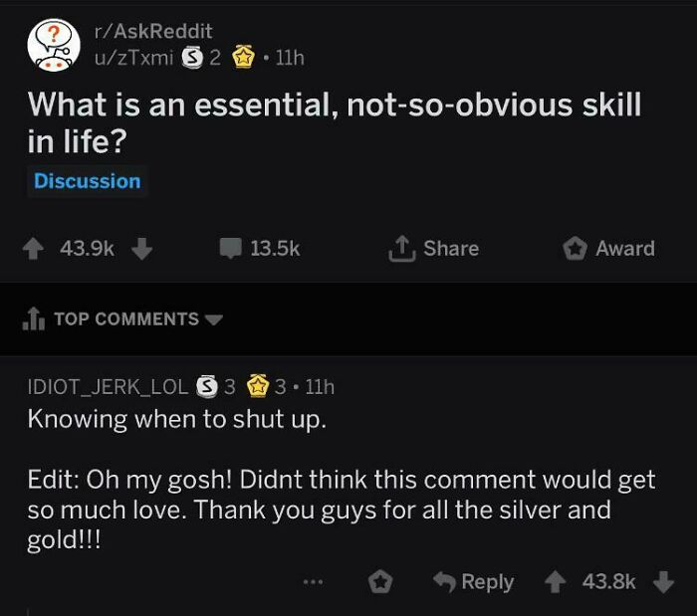Select the Discussion flair tag
Screen dimensions: 697x616
coord(88,181)
